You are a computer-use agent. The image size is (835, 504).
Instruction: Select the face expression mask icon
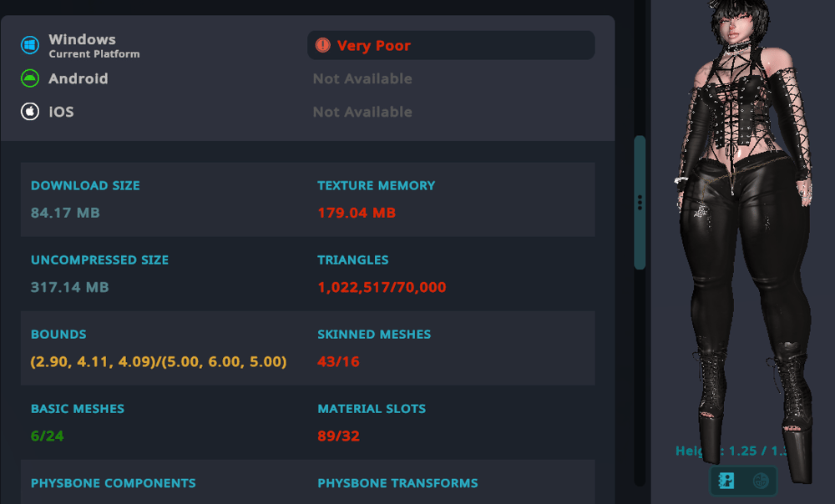pos(760,481)
